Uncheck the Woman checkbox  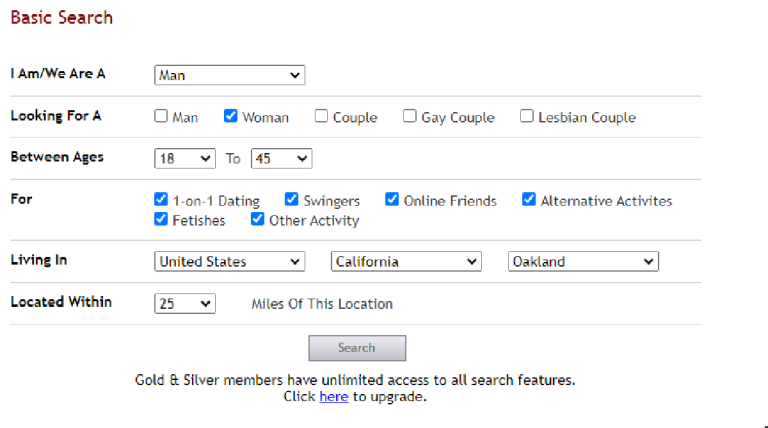pos(230,116)
